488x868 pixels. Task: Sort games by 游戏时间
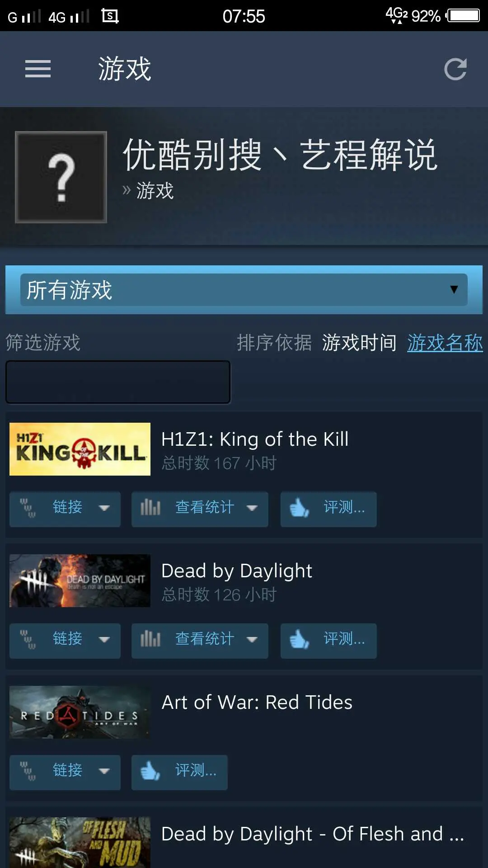click(359, 343)
